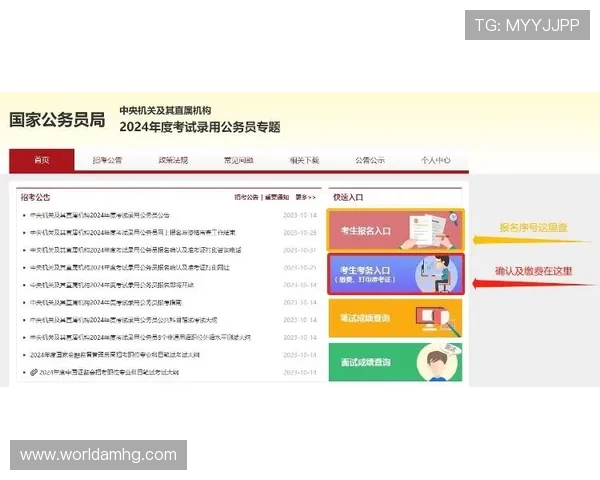
Task: Open the 国家金融监督管理总局 exam outline link
Action: pyautogui.click(x=115, y=355)
